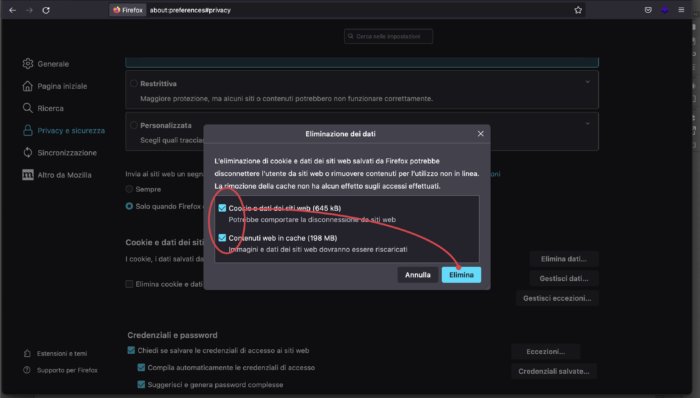The image size is (700, 398).
Task: Click the Ricerca magnifier icon
Action: [x=28, y=108]
